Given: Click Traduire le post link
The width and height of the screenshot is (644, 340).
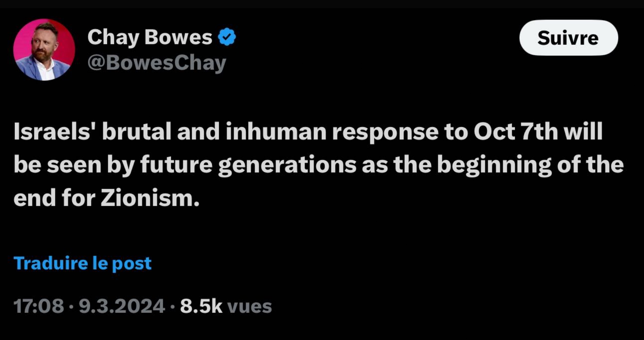Looking at the screenshot, I should 82,263.
